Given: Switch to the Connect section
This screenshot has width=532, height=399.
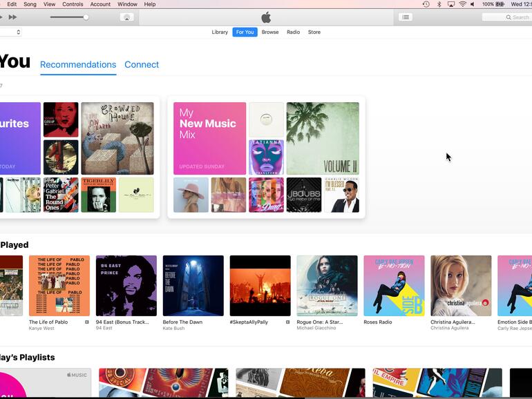Looking at the screenshot, I should (142, 64).
